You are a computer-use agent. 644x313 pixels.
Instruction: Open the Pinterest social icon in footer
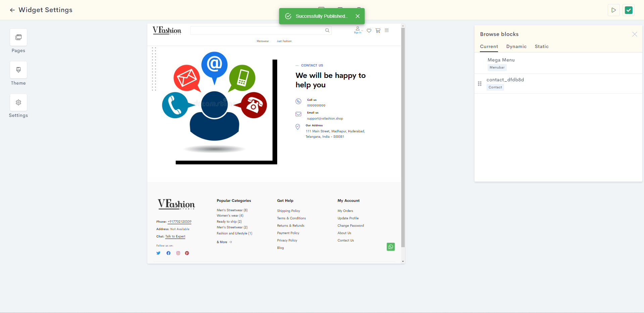click(x=187, y=253)
